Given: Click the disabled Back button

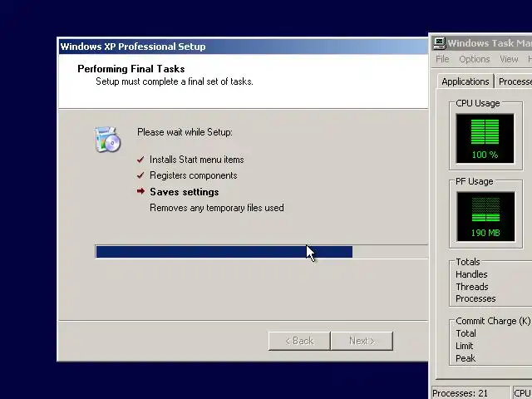Looking at the screenshot, I should click(x=299, y=341).
